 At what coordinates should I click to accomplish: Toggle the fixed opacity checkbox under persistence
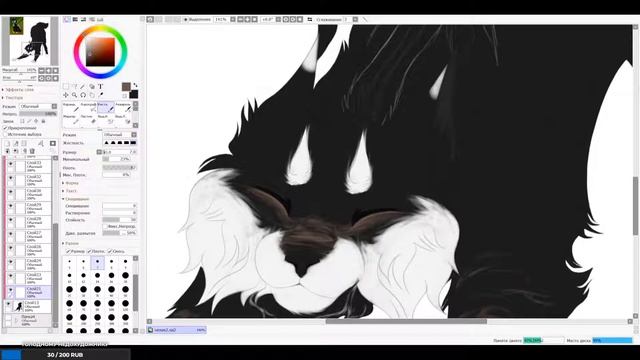click(x=105, y=226)
